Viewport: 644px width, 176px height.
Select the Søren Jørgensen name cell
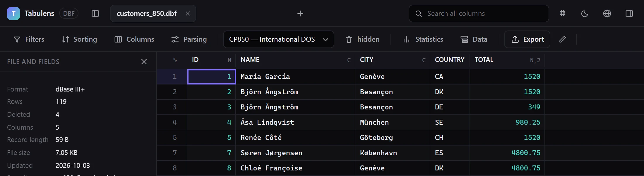pyautogui.click(x=296, y=153)
